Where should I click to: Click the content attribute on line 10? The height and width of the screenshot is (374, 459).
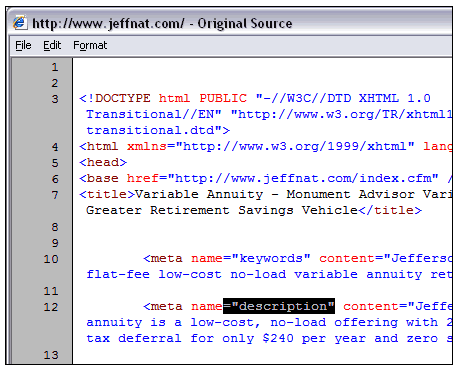(x=347, y=258)
